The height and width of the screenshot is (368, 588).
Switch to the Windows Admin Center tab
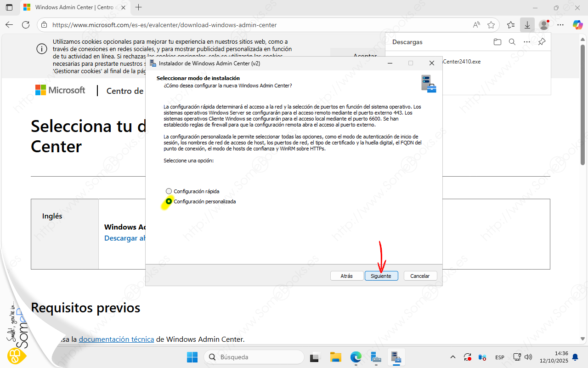(73, 7)
